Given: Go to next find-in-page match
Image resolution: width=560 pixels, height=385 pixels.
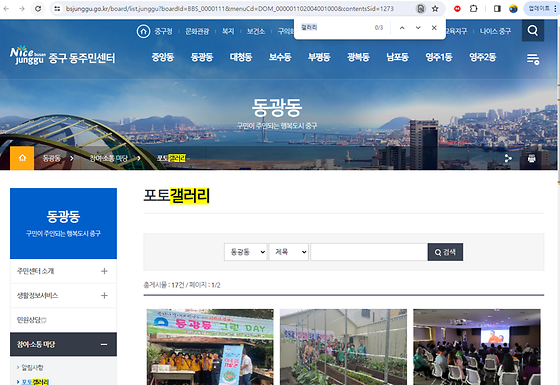Looking at the screenshot, I should point(418,28).
